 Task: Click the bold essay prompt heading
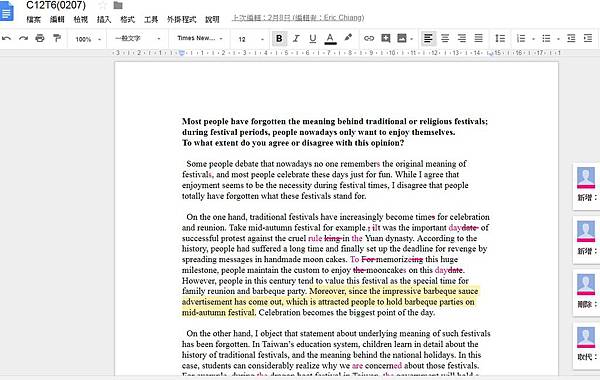click(335, 132)
